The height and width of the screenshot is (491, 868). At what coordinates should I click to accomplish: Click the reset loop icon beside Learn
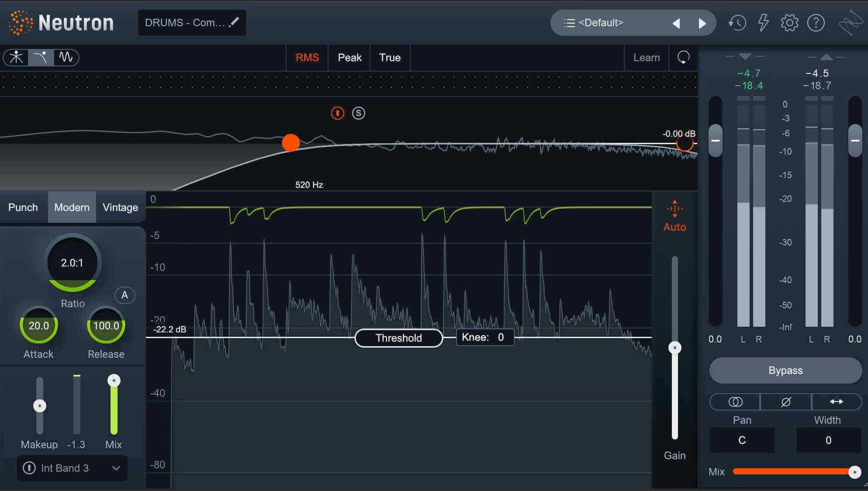[x=683, y=57]
